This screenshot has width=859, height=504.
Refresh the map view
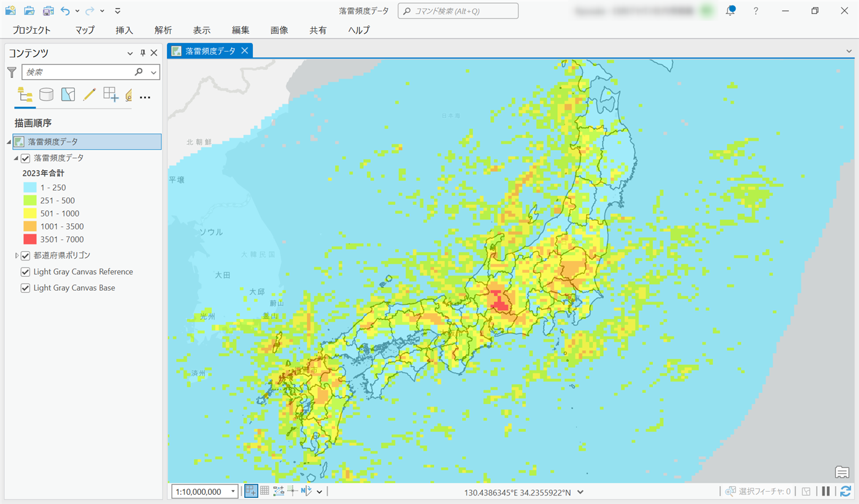(x=846, y=491)
